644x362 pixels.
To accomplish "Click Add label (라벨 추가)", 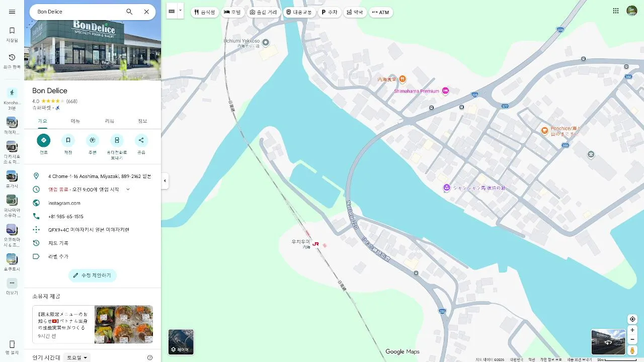I will pos(93,256).
